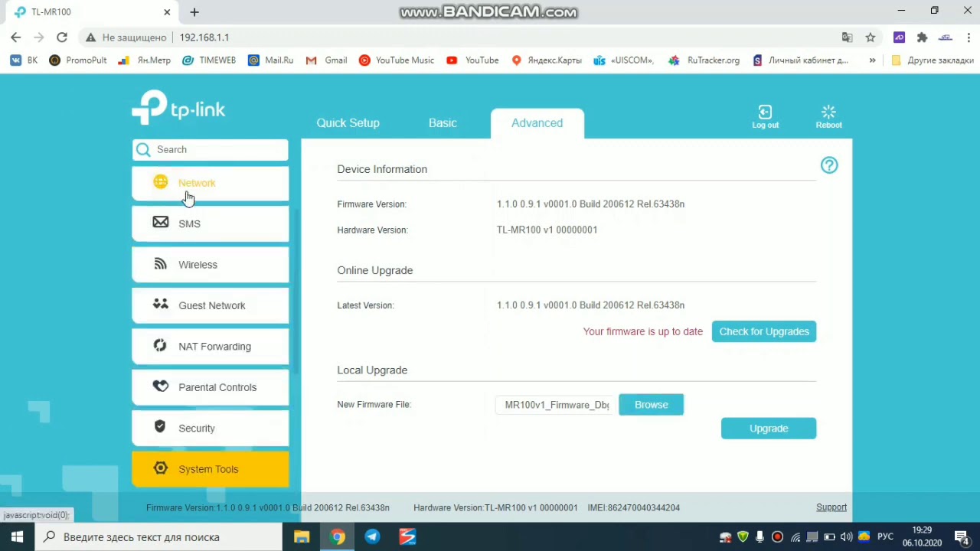
Task: Reboot the router
Action: tap(828, 116)
